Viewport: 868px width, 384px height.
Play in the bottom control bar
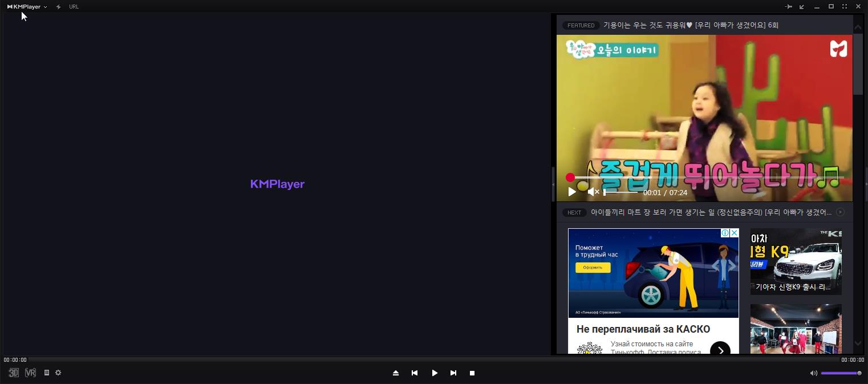(x=435, y=373)
